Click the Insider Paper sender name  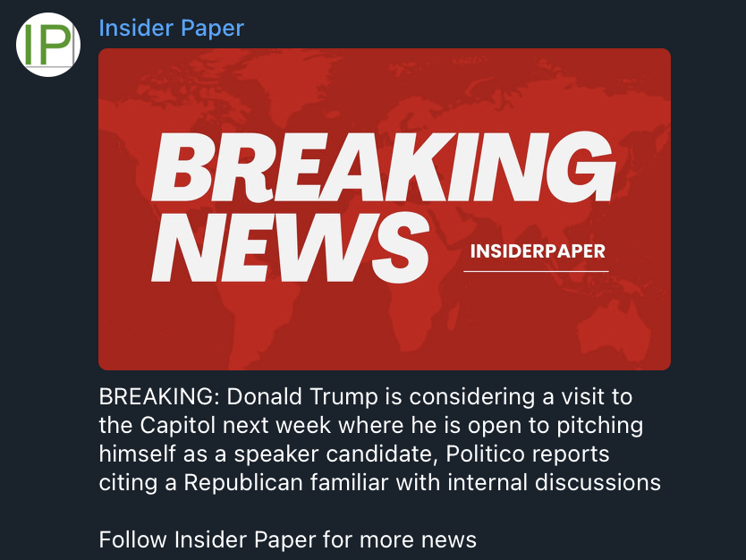tap(171, 28)
